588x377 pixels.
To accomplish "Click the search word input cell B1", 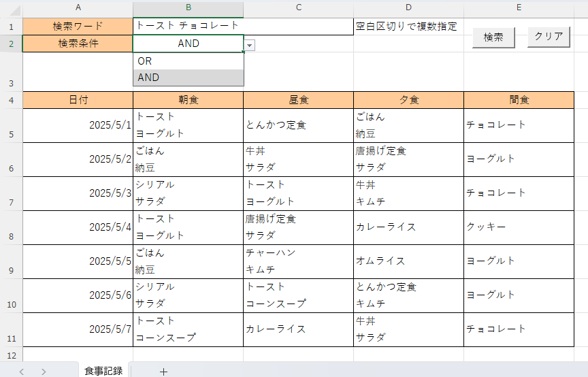I will pos(243,27).
